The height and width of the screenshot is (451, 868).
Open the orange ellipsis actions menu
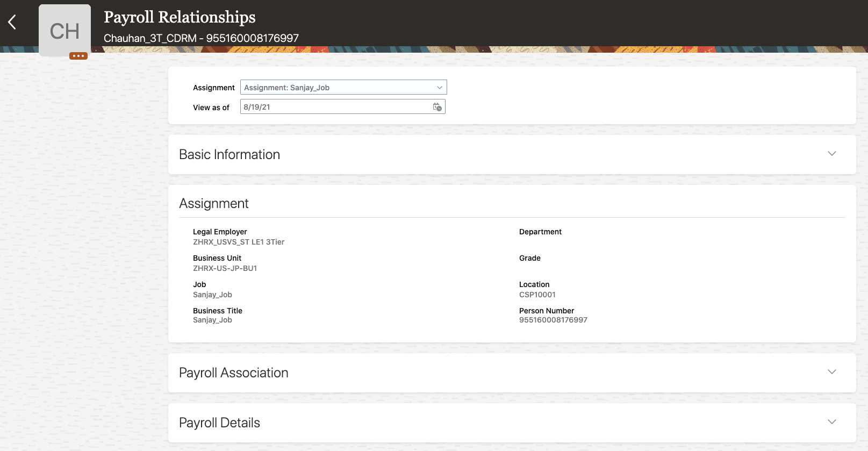pos(78,56)
